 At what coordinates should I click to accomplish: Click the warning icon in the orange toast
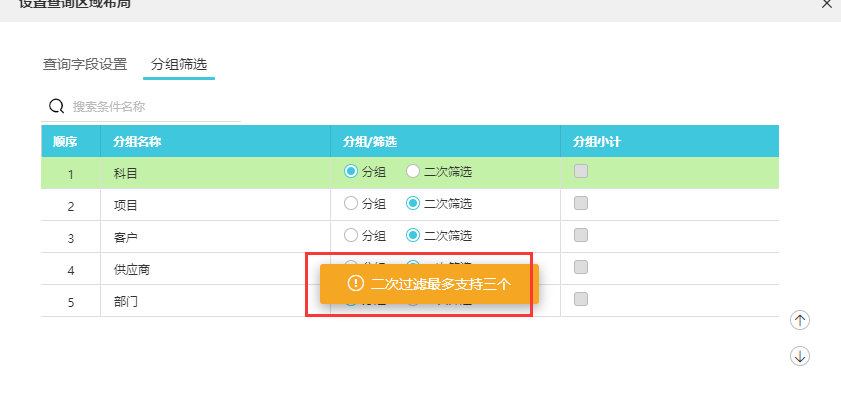[x=356, y=283]
